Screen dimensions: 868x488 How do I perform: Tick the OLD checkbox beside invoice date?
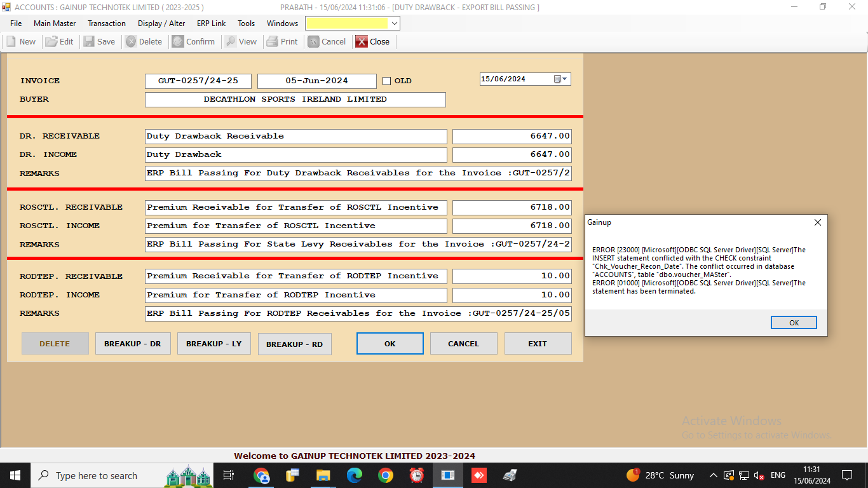tap(386, 81)
